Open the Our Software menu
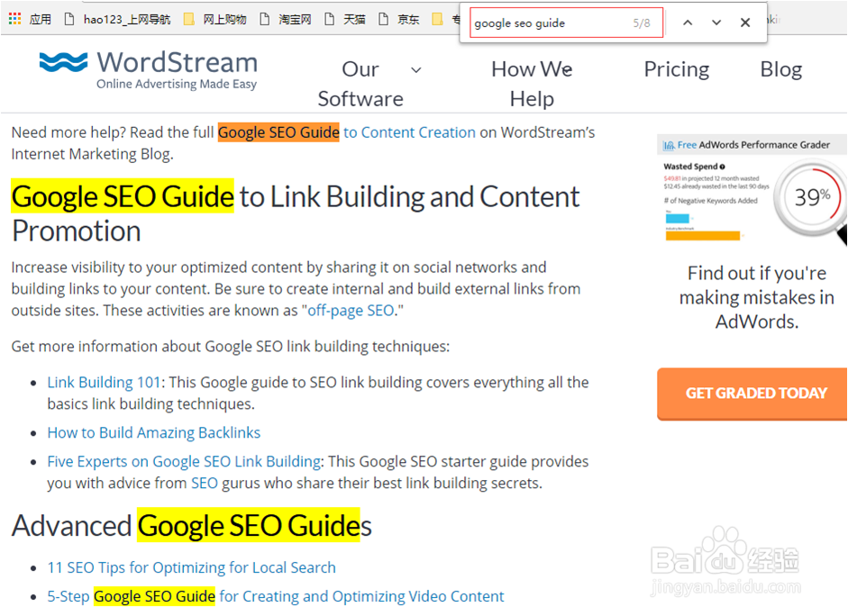Viewport: 848px width, 616px height. (360, 84)
